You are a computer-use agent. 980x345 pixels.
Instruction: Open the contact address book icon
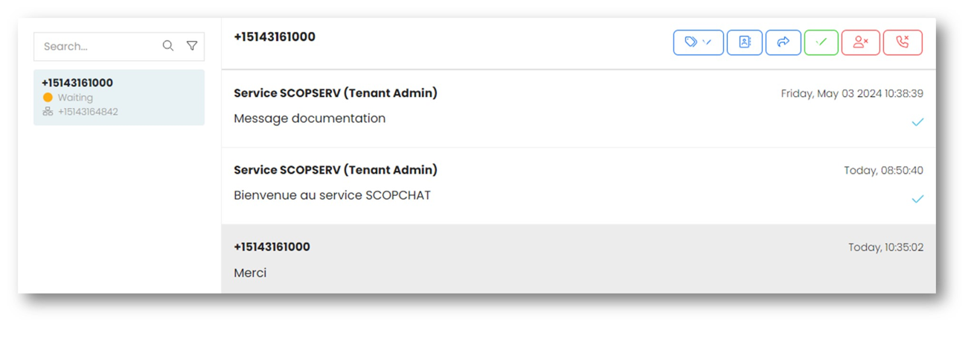pyautogui.click(x=744, y=42)
